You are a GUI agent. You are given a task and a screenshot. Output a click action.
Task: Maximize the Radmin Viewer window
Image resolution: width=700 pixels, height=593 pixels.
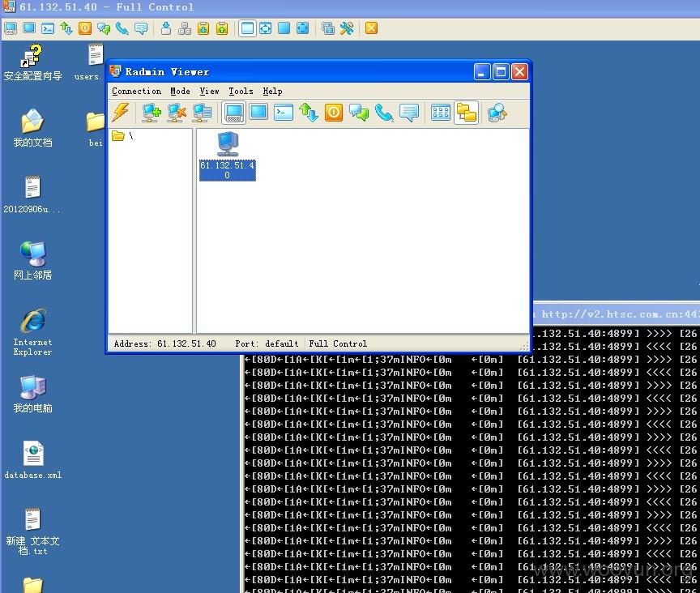tap(501, 72)
